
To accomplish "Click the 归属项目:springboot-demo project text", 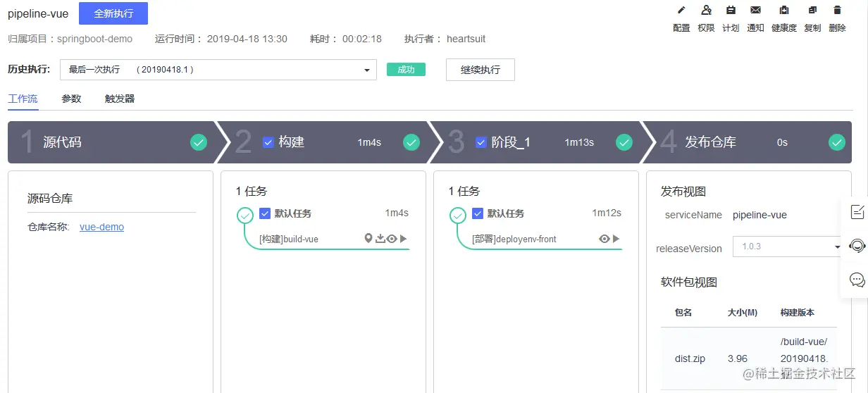I will (70, 39).
